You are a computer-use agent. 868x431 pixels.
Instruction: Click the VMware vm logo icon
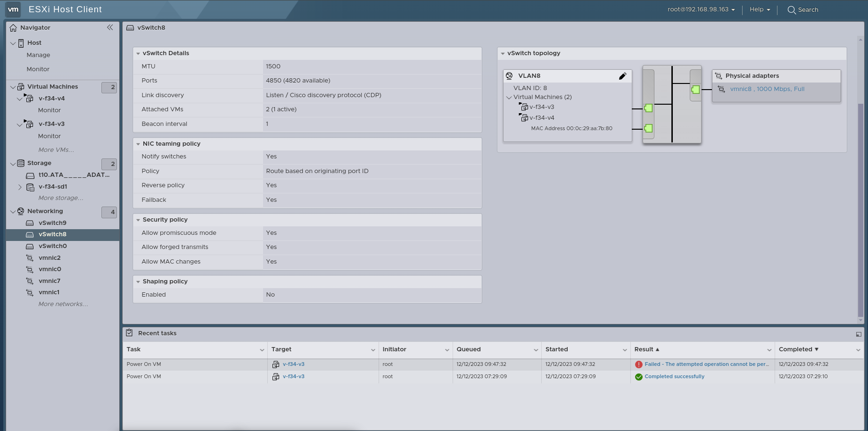click(x=13, y=9)
